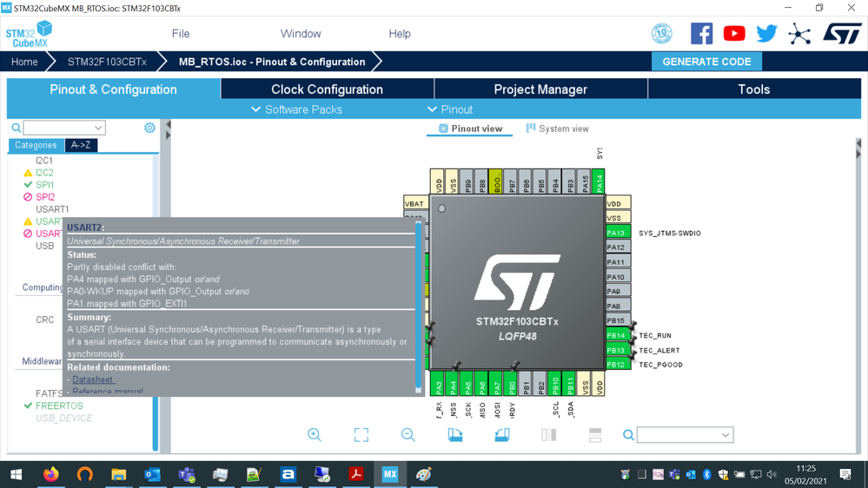Open peripheral settings gear icon

[149, 128]
